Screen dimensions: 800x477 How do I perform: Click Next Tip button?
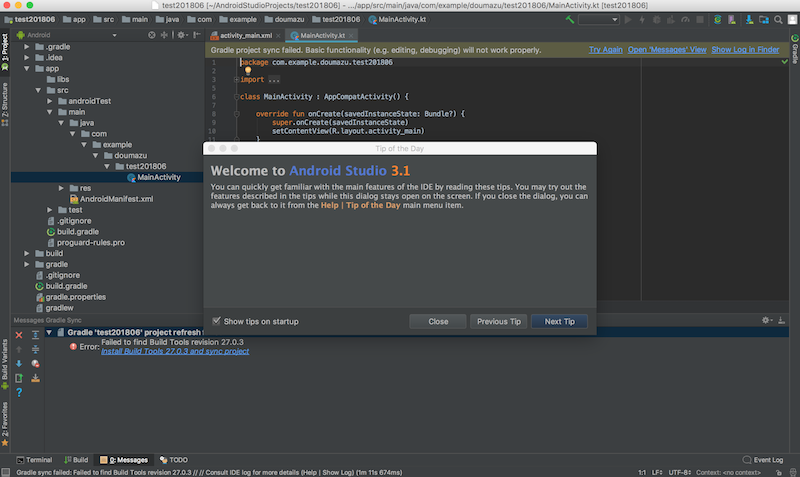559,321
